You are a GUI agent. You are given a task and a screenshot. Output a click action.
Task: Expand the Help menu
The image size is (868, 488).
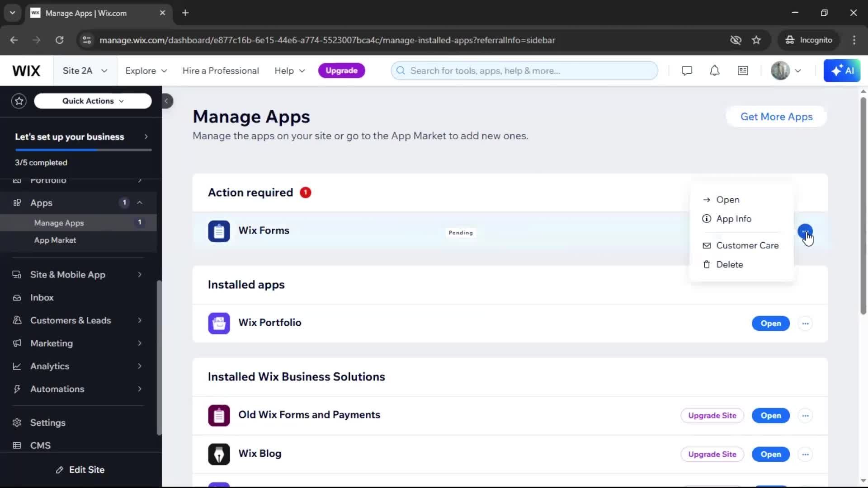tap(290, 71)
